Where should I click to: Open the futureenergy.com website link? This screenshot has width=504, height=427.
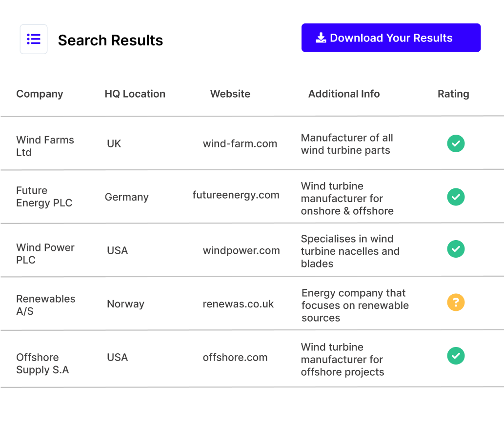236,195
